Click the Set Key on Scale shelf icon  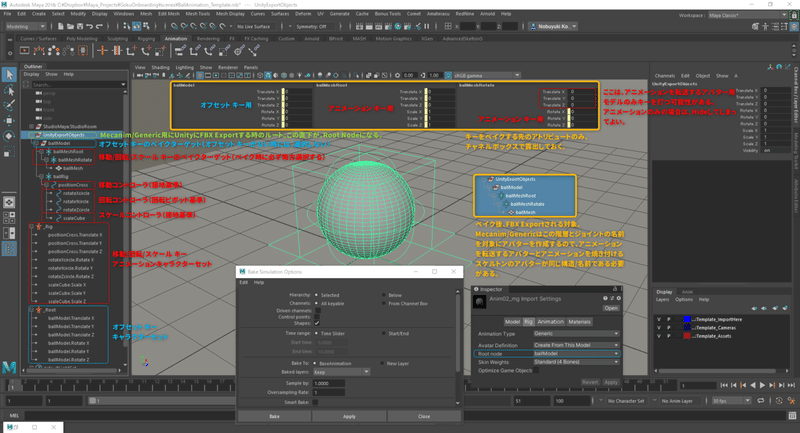pyautogui.click(x=160, y=50)
